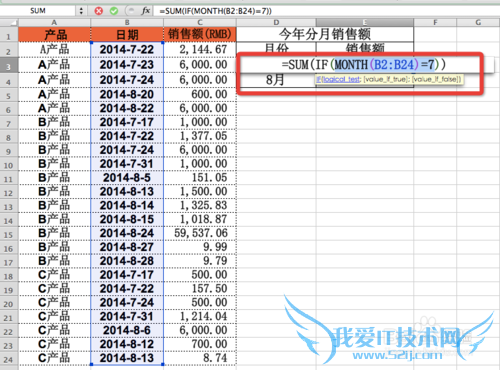The height and width of the screenshot is (370, 500).
Task: Click the 产品 header cell
Action: pos(54,35)
